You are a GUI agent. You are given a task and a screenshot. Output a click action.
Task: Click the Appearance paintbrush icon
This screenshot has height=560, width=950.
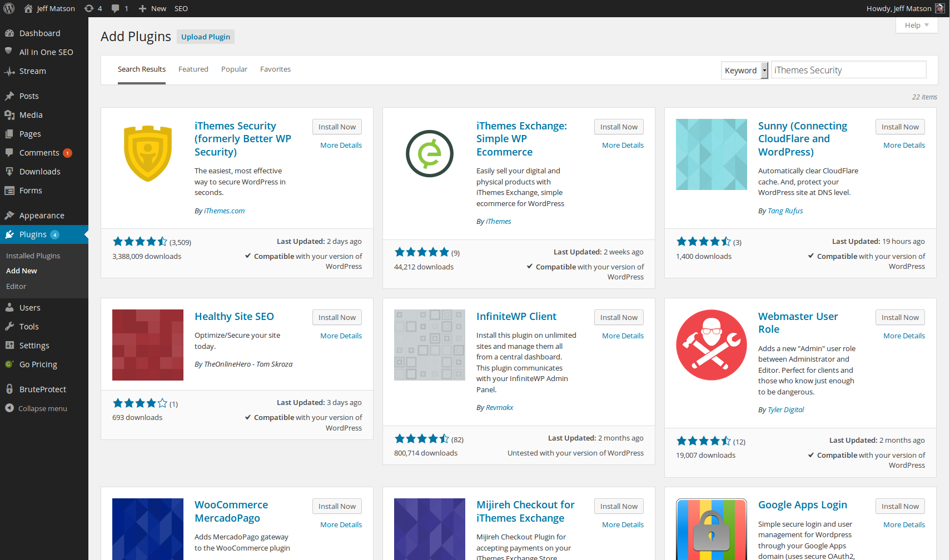[9, 216]
